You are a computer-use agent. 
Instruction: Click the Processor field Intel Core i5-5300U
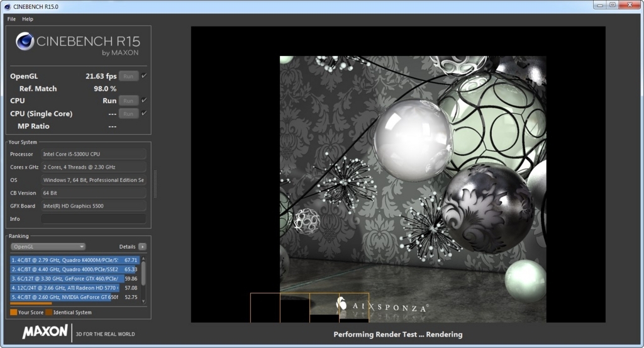[93, 154]
